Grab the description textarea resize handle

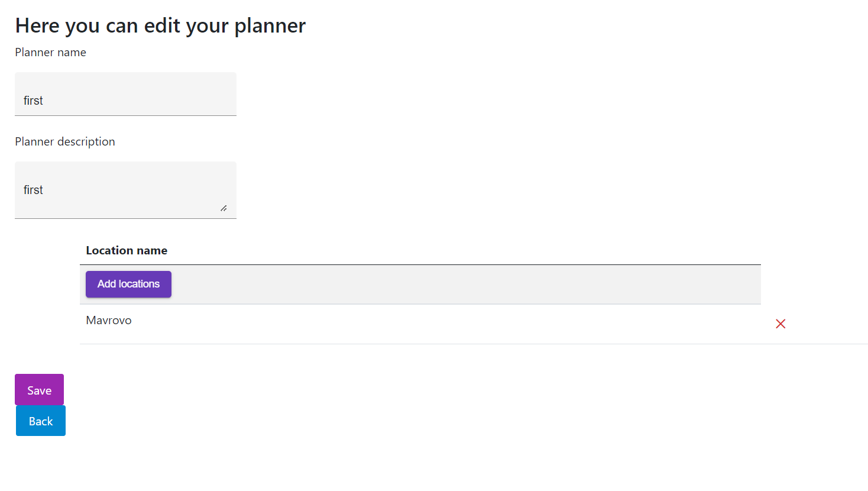tap(224, 208)
